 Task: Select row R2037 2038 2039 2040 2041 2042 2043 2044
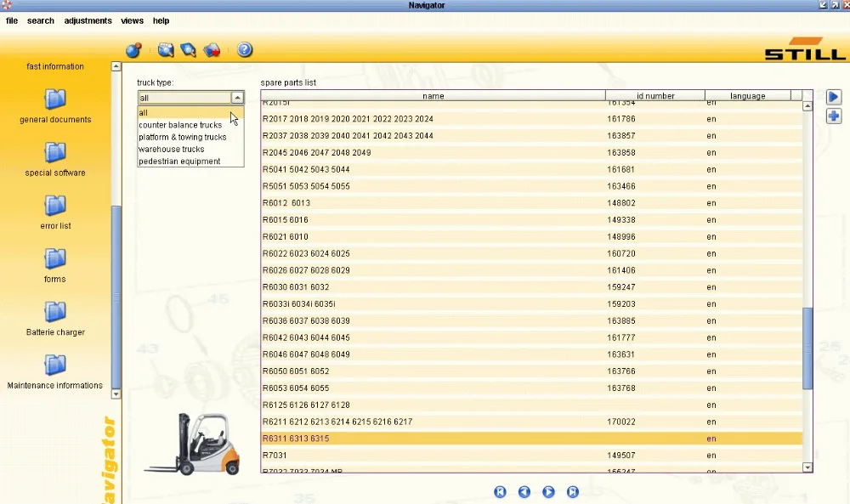point(531,135)
